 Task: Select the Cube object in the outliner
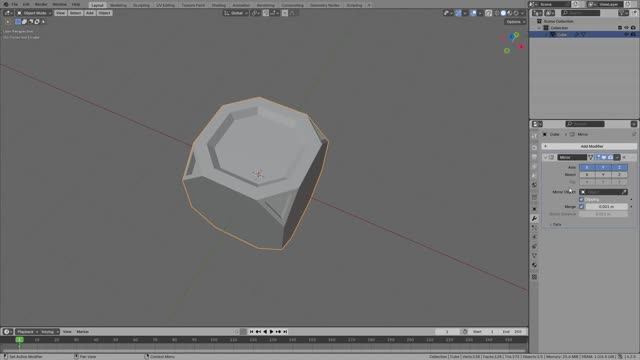562,35
